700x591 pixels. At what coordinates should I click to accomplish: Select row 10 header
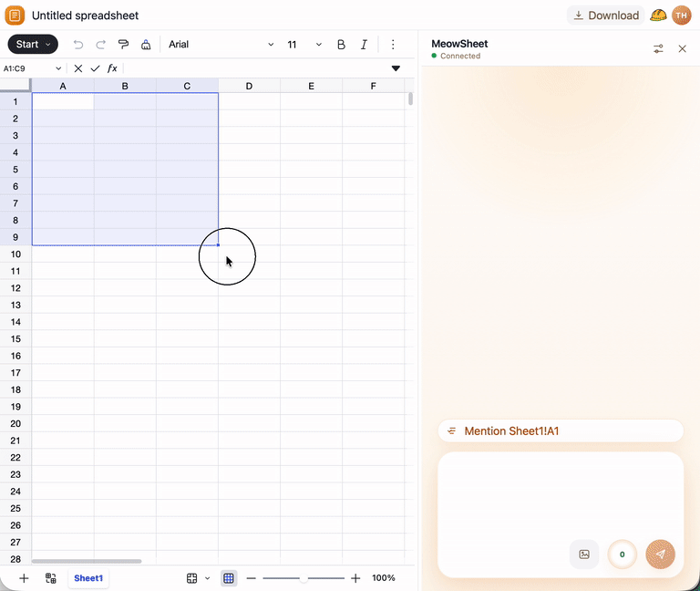click(15, 254)
